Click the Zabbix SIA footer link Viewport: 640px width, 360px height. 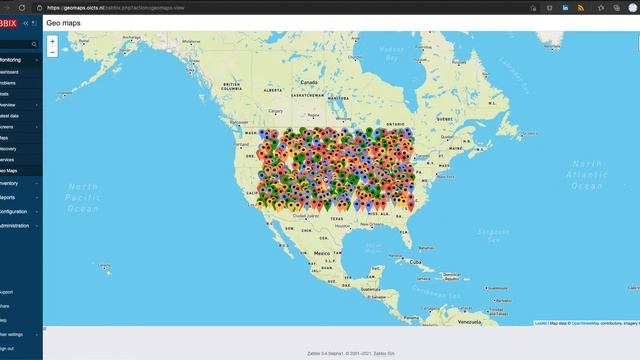384,353
